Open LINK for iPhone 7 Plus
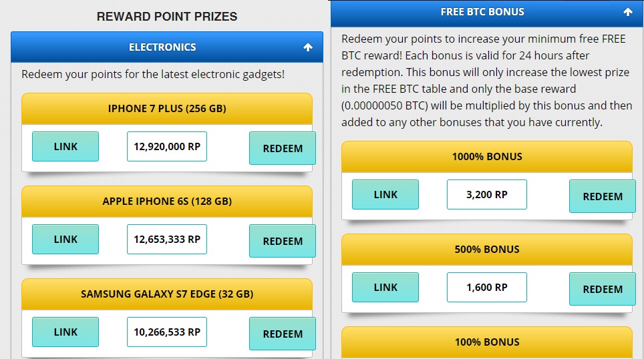This screenshot has width=644, height=359. click(65, 147)
